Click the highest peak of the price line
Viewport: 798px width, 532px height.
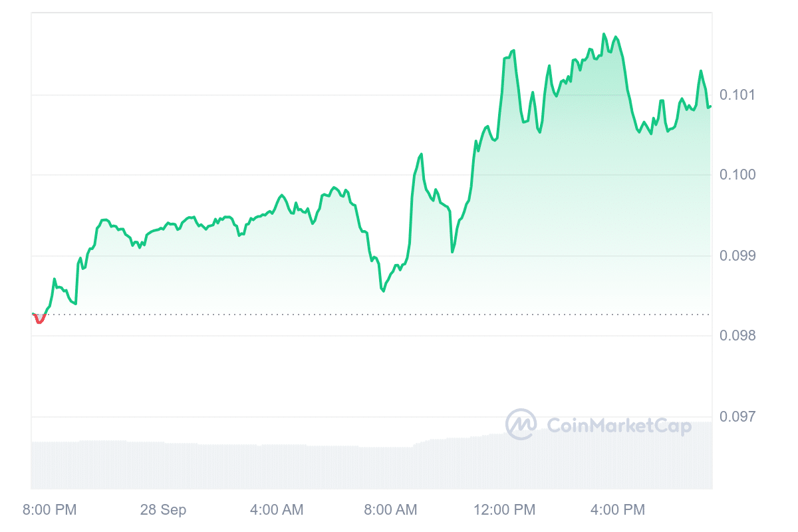point(604,34)
